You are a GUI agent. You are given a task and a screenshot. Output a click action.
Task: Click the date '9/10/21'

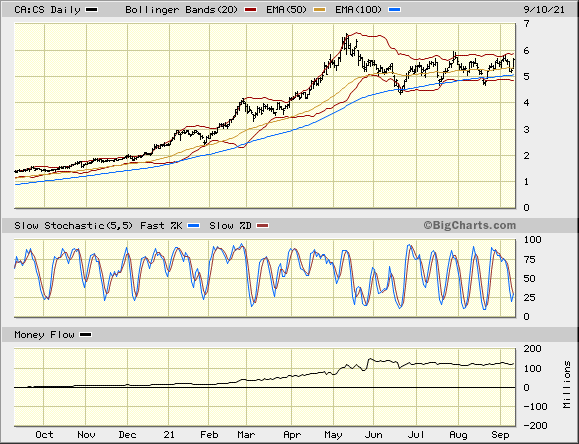(544, 10)
